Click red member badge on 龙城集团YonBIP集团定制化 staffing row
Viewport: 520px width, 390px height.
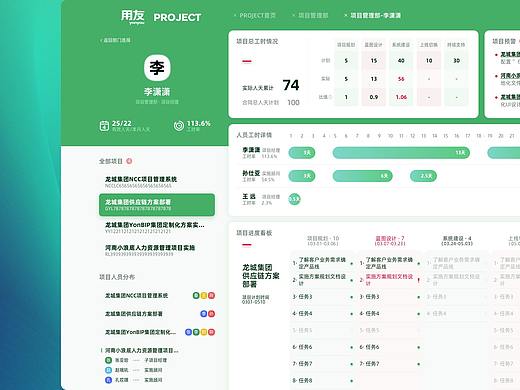coord(211,332)
